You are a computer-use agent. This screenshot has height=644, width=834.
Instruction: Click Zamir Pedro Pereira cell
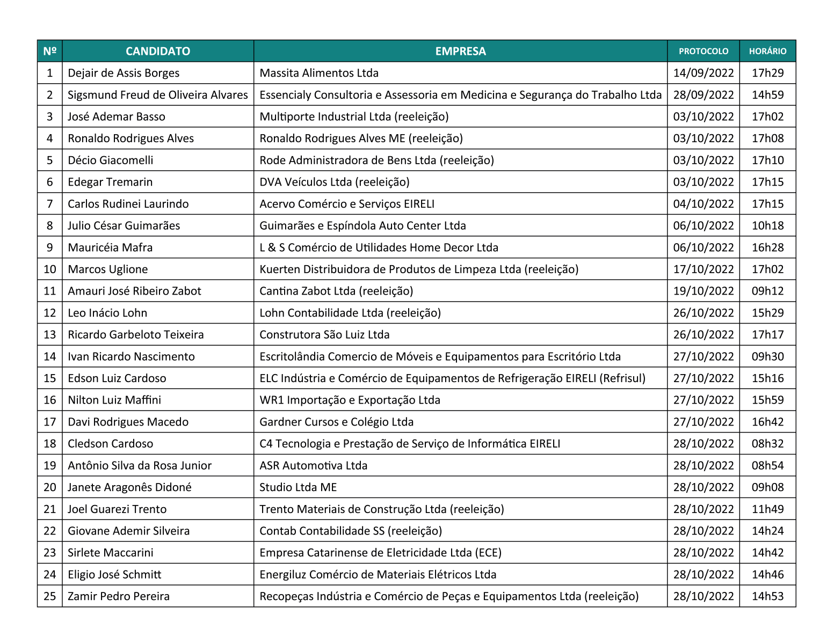point(158,596)
